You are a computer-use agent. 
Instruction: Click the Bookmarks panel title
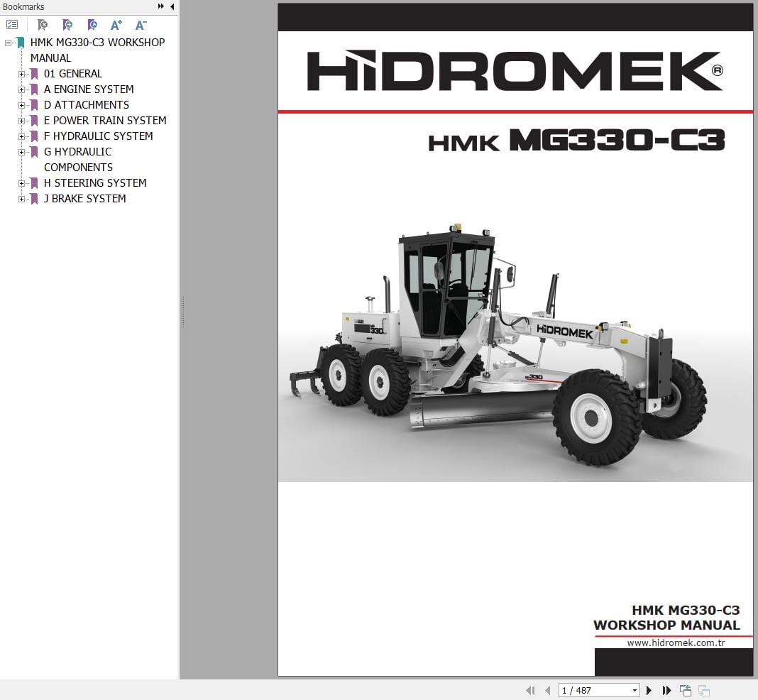click(x=23, y=6)
